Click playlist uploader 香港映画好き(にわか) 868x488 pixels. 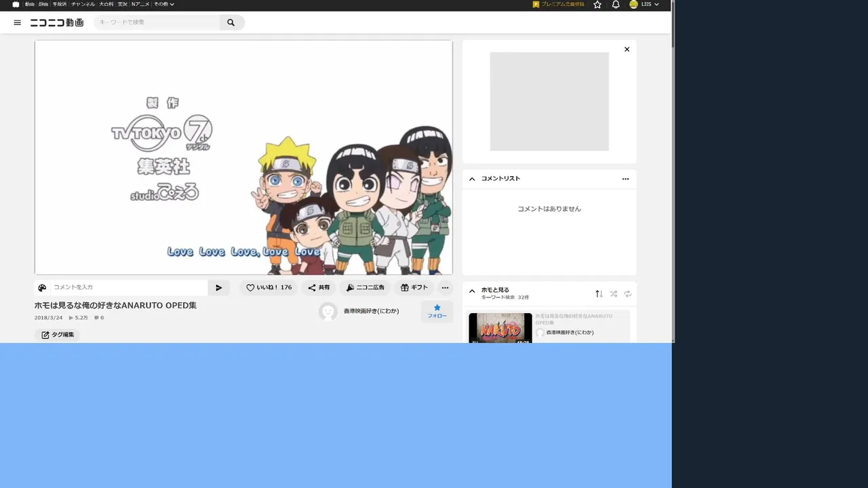pyautogui.click(x=570, y=333)
